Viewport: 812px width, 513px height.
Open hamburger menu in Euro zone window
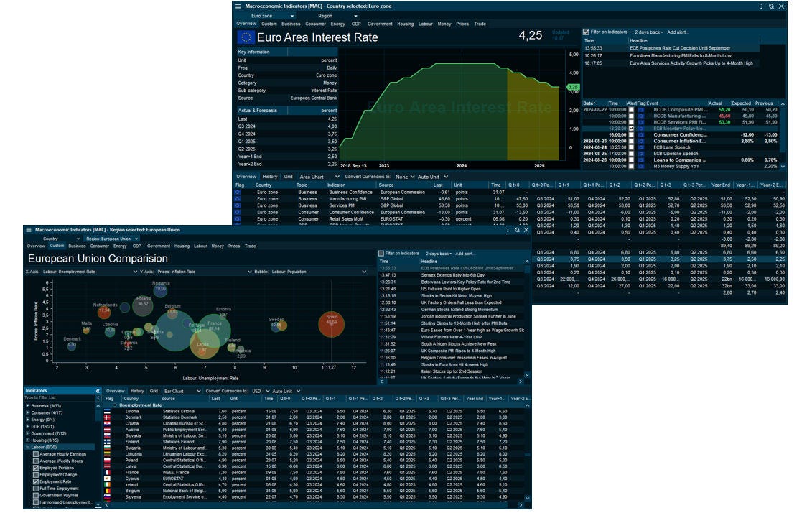[238, 6]
